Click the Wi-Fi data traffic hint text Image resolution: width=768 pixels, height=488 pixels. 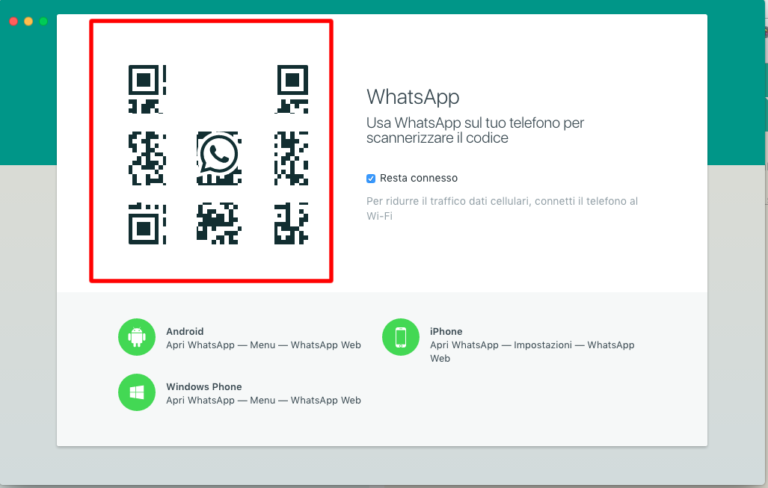point(501,208)
